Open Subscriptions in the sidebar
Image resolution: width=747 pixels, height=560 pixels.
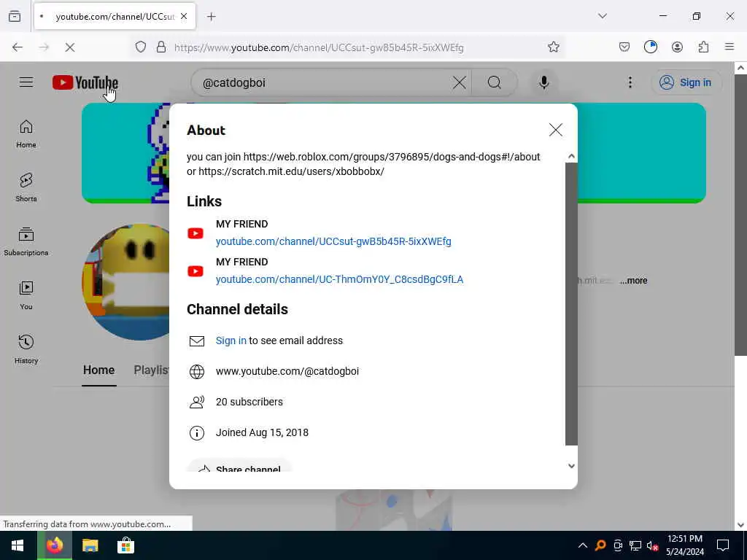coord(26,242)
